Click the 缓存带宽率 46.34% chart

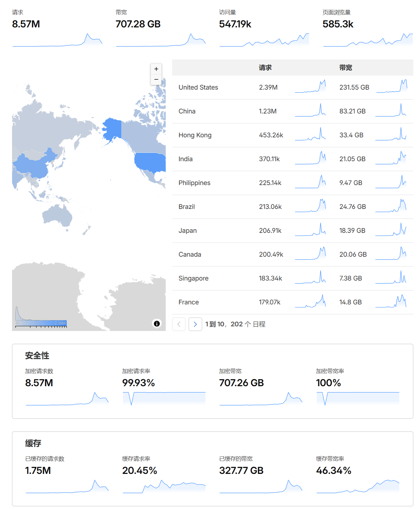coord(358,486)
